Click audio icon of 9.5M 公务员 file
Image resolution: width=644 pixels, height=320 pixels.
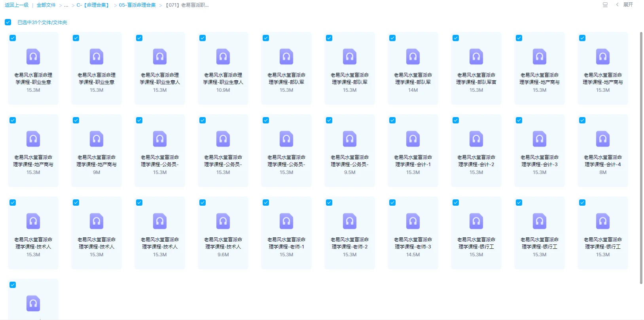[x=350, y=139]
